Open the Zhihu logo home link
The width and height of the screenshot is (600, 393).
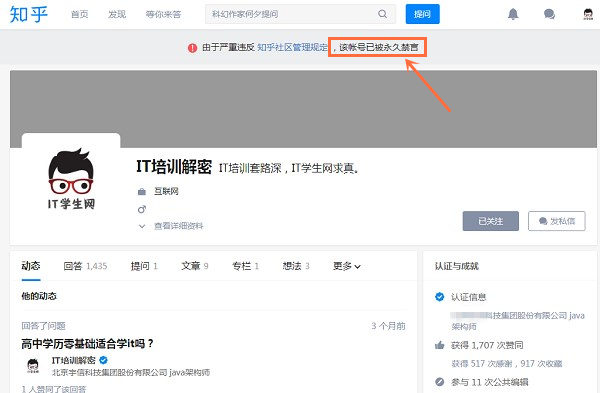tap(29, 14)
